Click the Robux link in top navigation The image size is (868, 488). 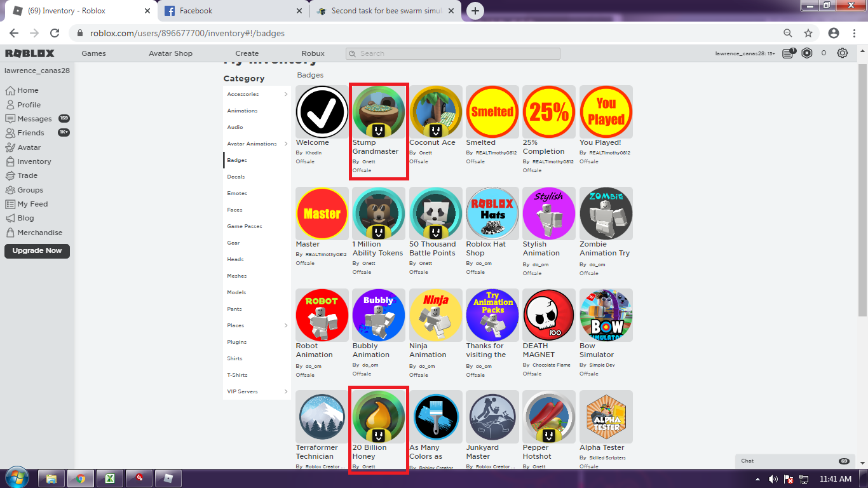click(x=313, y=53)
